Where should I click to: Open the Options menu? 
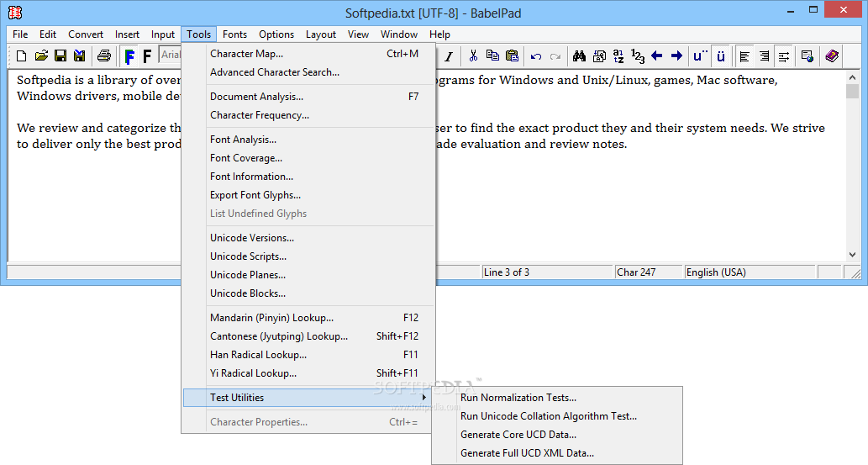coord(276,34)
